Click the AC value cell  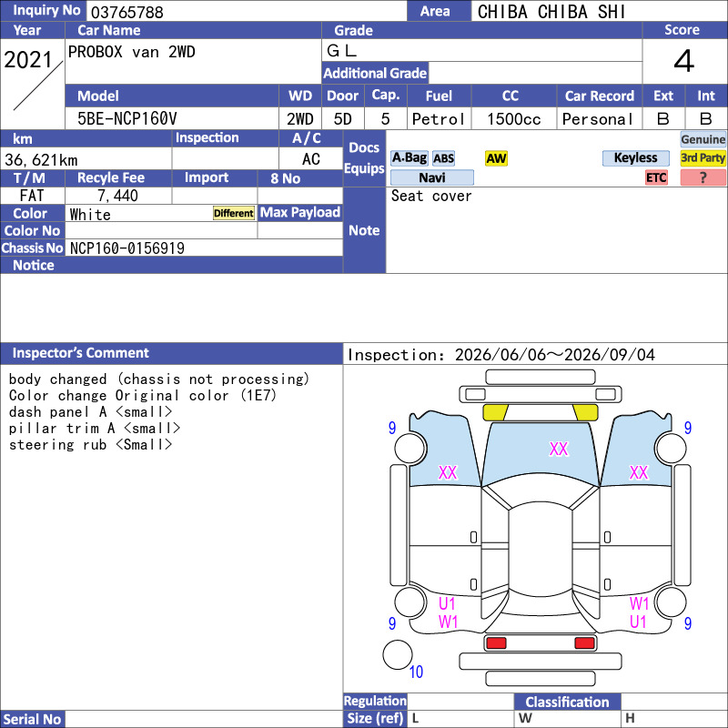[311, 159]
